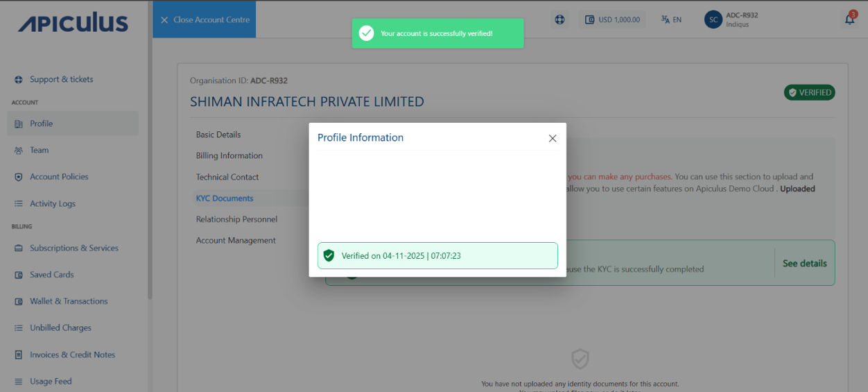
Task: Select the Billing Information tab
Action: 229,155
